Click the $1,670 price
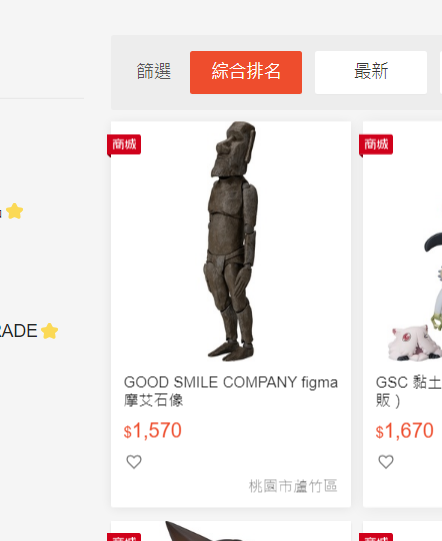The height and width of the screenshot is (541, 442). pos(404,431)
